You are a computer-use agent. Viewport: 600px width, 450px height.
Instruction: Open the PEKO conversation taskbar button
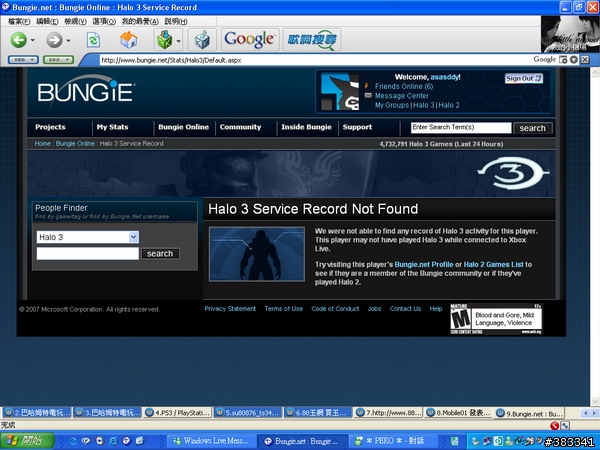coord(393,441)
